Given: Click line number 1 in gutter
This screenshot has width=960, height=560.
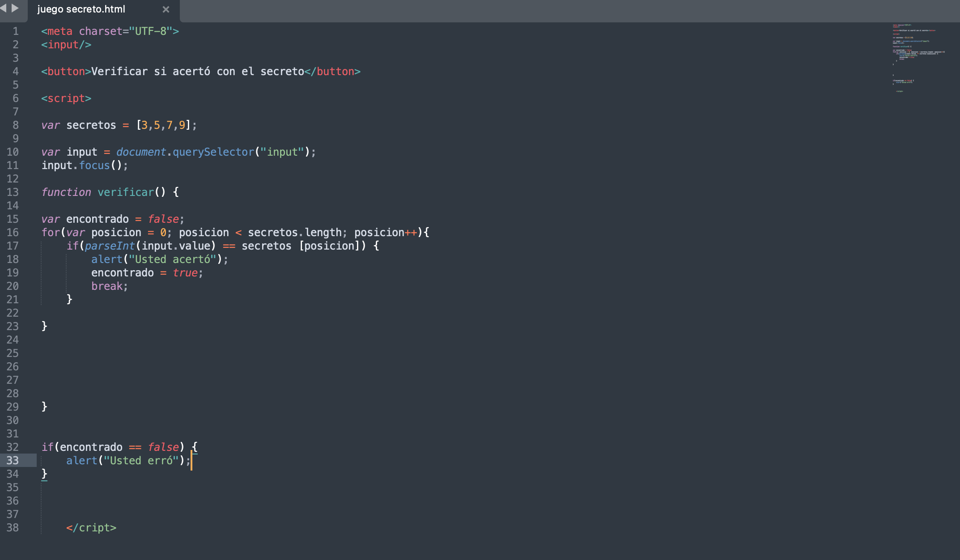Looking at the screenshot, I should pyautogui.click(x=16, y=31).
